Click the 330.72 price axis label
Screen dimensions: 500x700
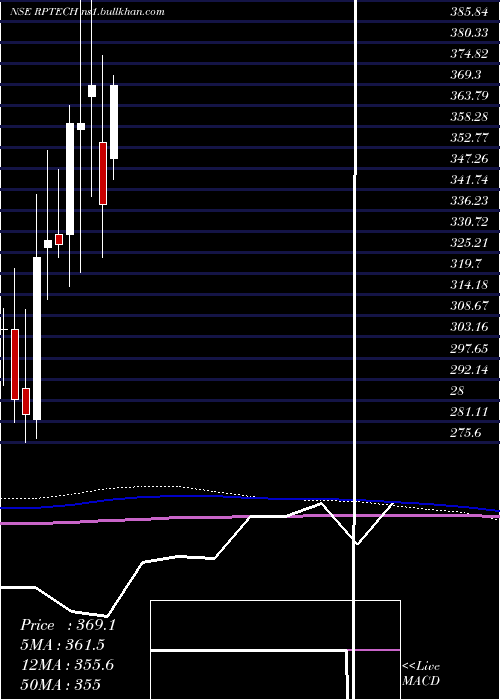click(469, 222)
